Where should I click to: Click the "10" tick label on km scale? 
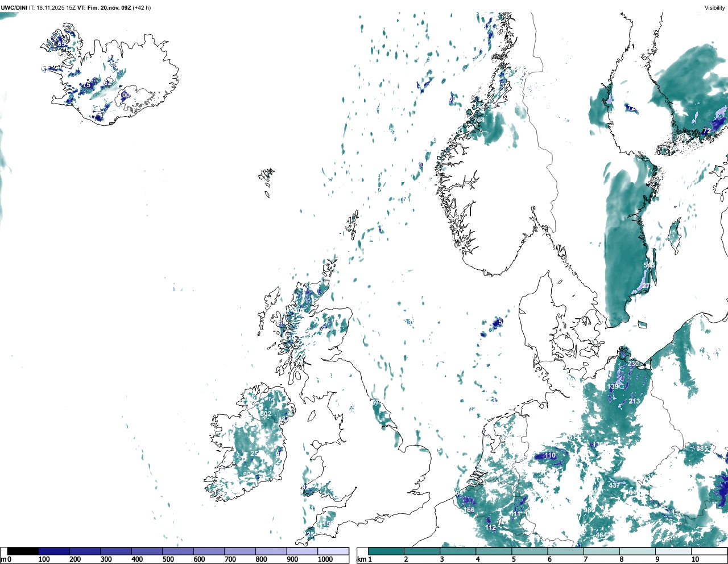coord(695,559)
